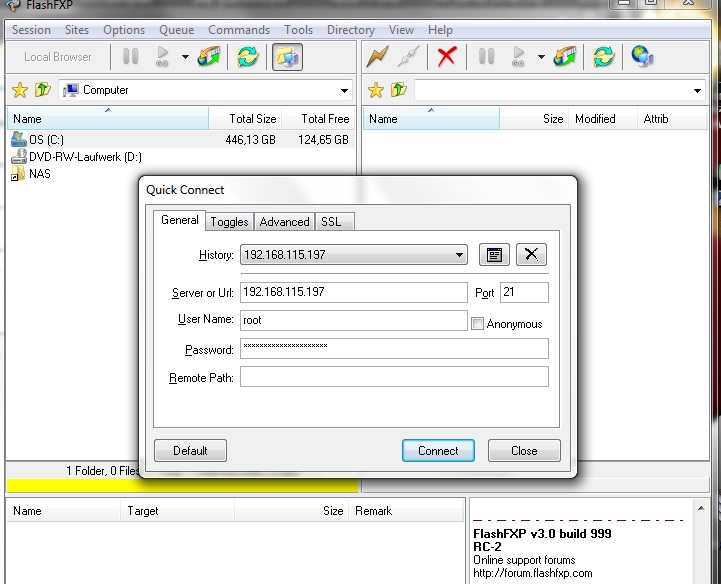
Task: Click the log pane scroll up arrow
Action: 701,508
